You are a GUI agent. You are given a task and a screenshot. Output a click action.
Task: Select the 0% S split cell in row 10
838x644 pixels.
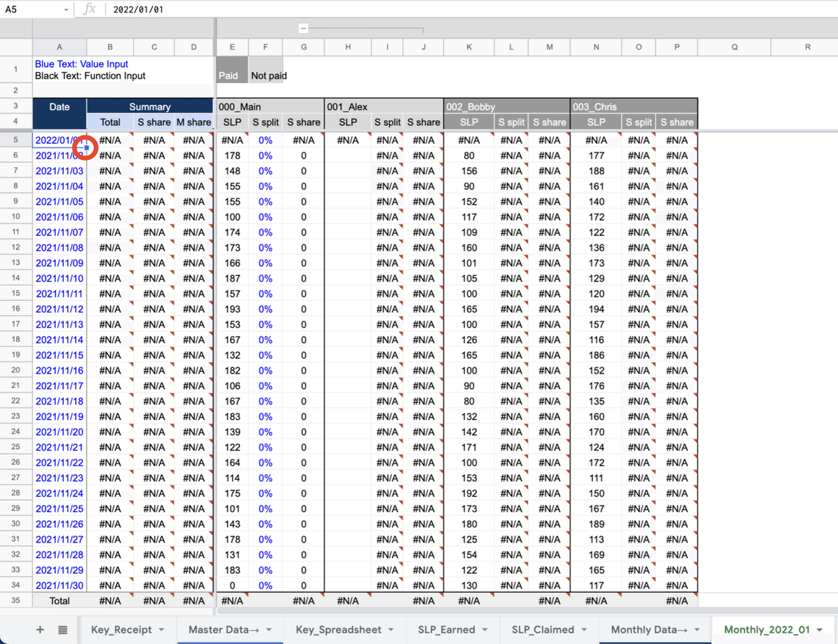point(265,217)
